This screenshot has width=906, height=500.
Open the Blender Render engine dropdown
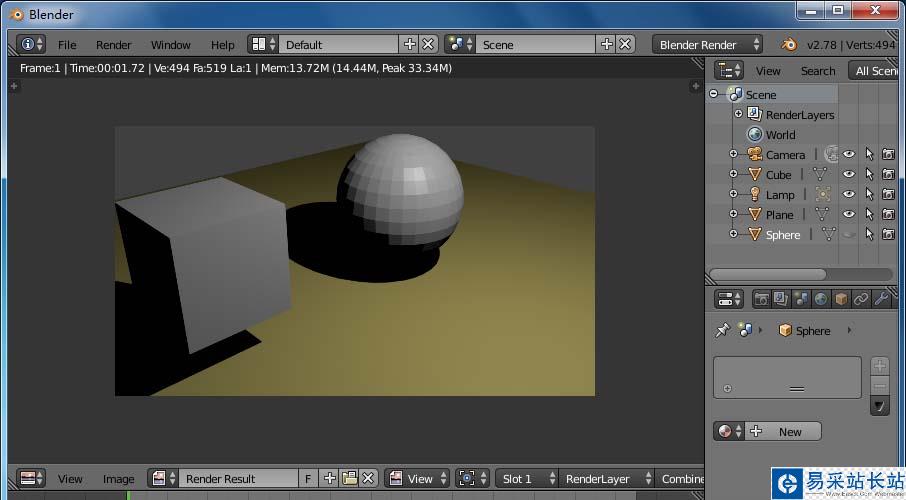(x=708, y=45)
